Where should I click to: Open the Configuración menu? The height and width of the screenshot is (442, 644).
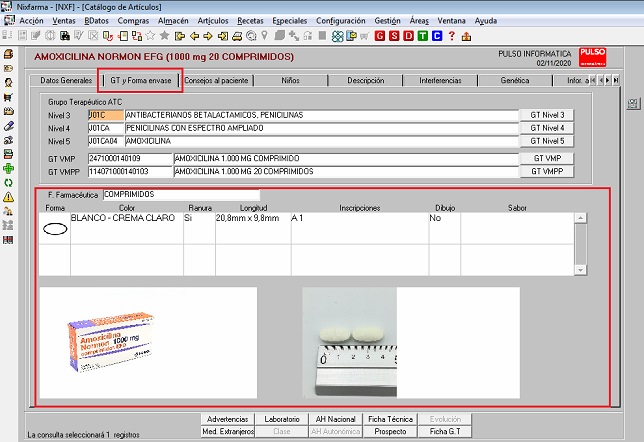[x=340, y=21]
